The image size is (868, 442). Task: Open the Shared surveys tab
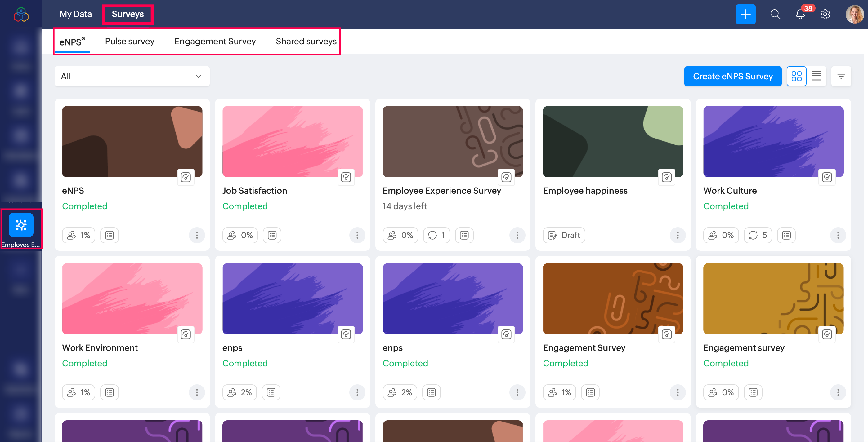pyautogui.click(x=306, y=42)
